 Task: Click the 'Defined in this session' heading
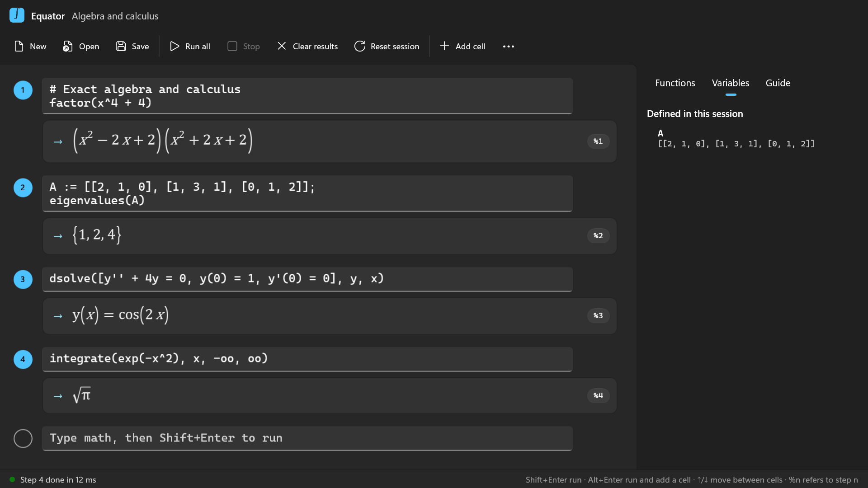coord(695,114)
